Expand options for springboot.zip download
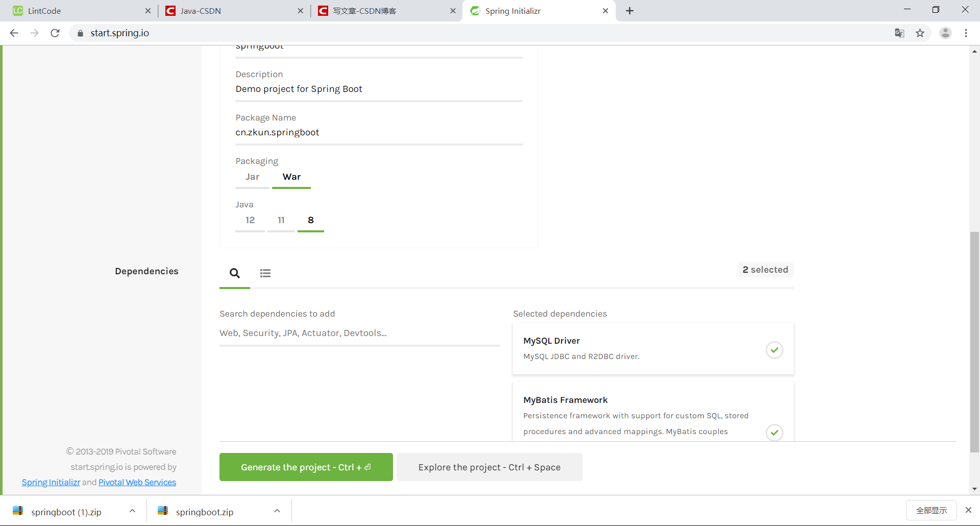Image resolution: width=980 pixels, height=526 pixels. click(277, 511)
